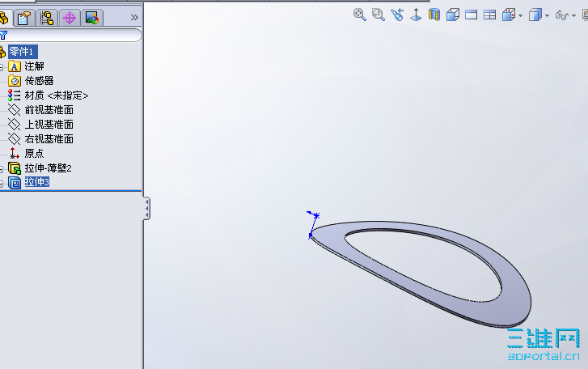
Task: Click the Normal To view icon
Action: pyautogui.click(x=416, y=15)
